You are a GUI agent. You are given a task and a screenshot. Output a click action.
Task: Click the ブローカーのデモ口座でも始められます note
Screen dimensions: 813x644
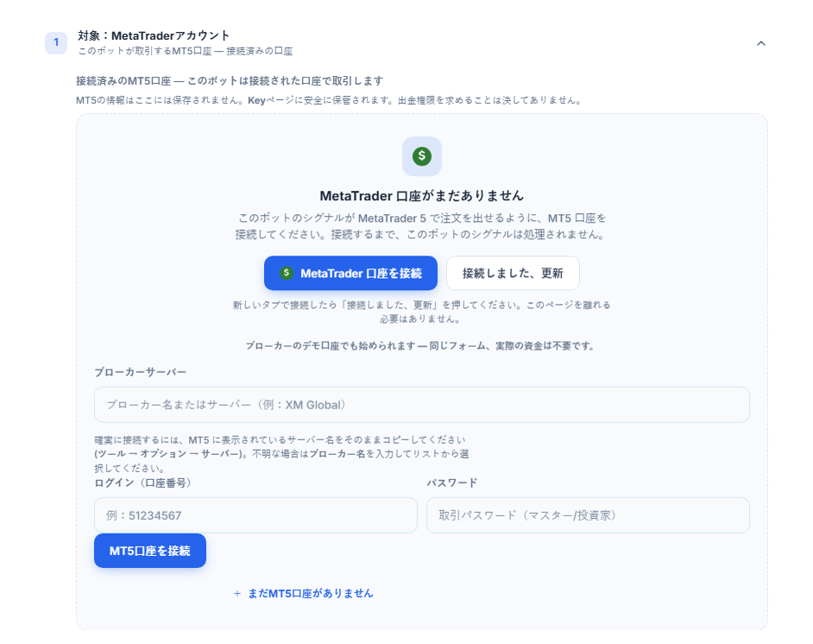pos(420,346)
